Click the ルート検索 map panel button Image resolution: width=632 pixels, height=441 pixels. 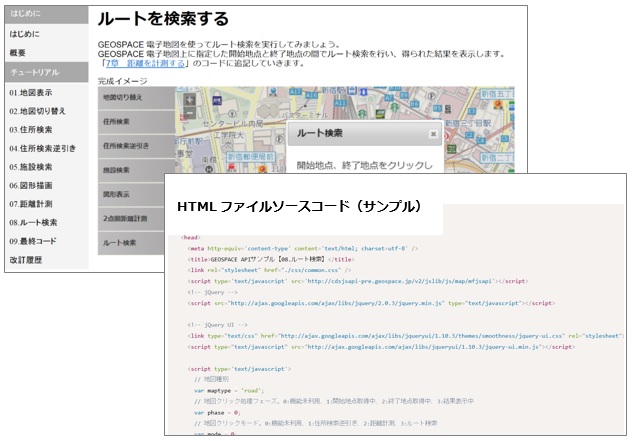[x=131, y=243]
